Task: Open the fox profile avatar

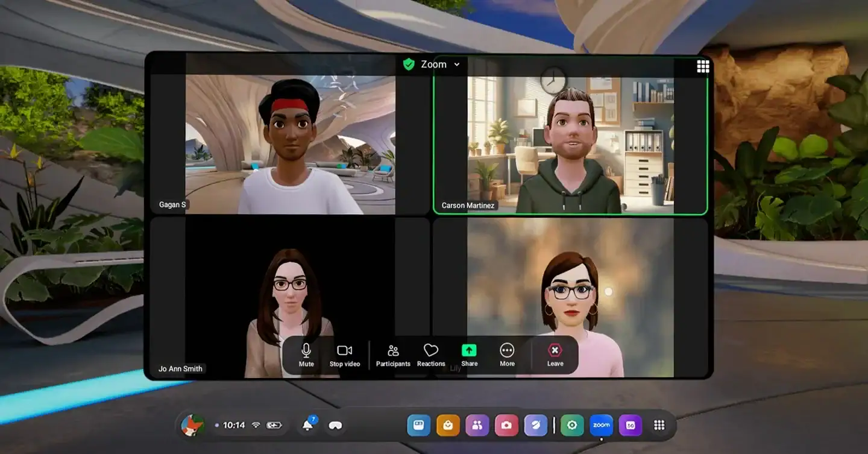Action: click(192, 425)
